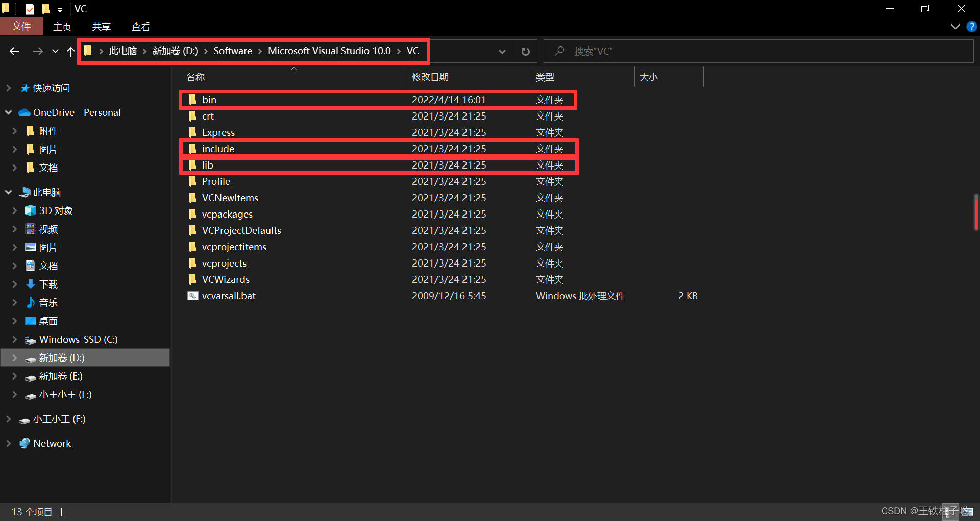Refresh the current folder view
This screenshot has height=521, width=980.
[x=525, y=51]
